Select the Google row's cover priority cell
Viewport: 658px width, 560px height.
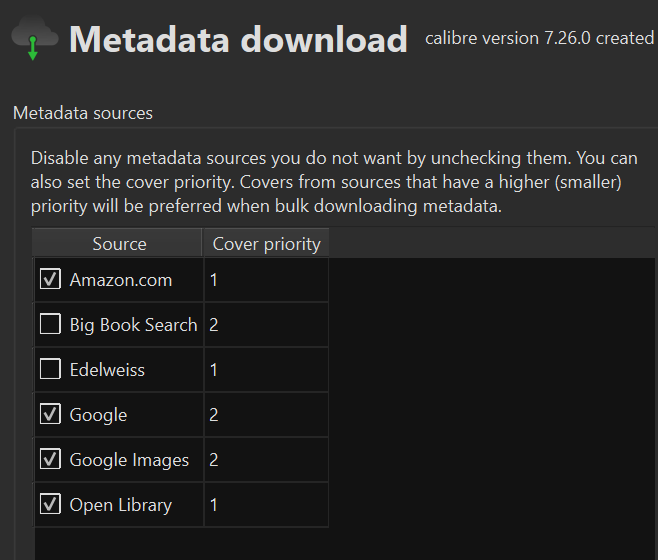266,415
